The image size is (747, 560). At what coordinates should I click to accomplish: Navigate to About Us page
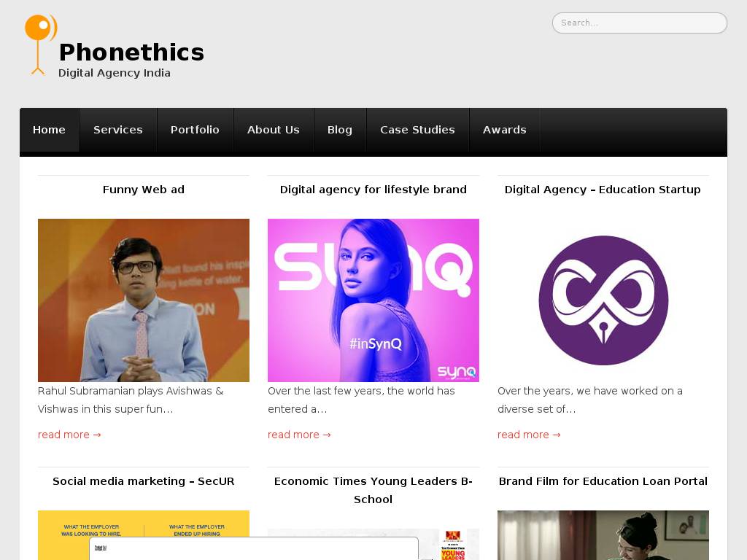pos(274,130)
